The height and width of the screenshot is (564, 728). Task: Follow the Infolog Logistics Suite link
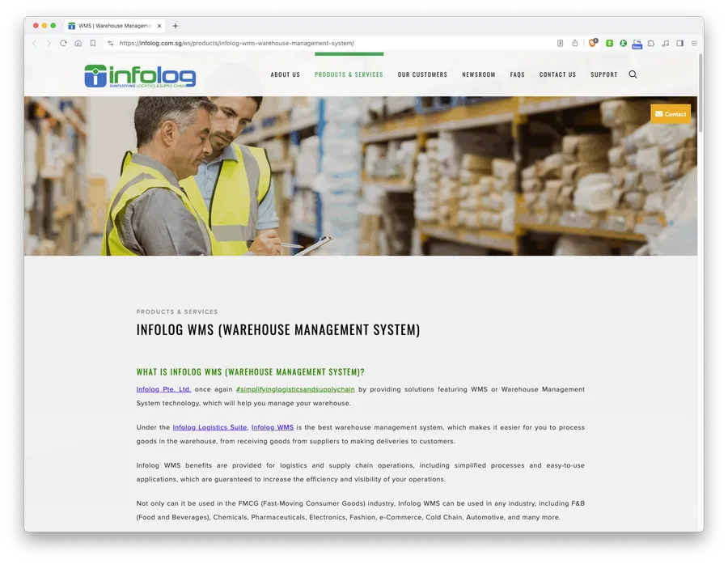coord(210,427)
